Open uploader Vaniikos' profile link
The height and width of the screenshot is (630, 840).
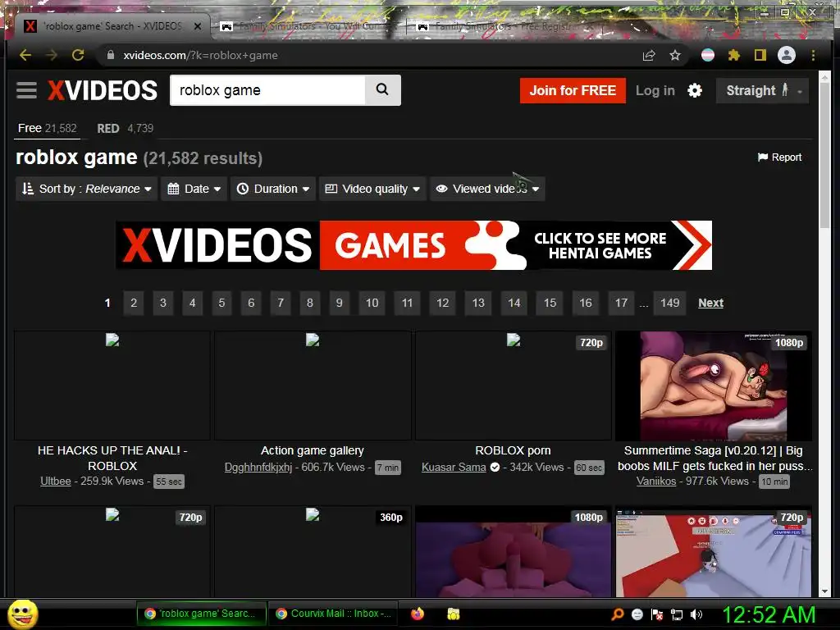coord(656,481)
